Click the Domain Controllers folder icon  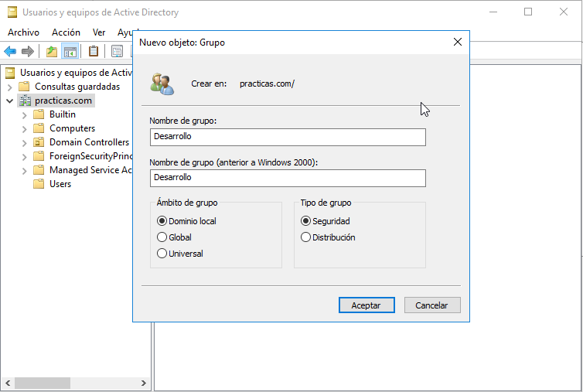click(39, 142)
